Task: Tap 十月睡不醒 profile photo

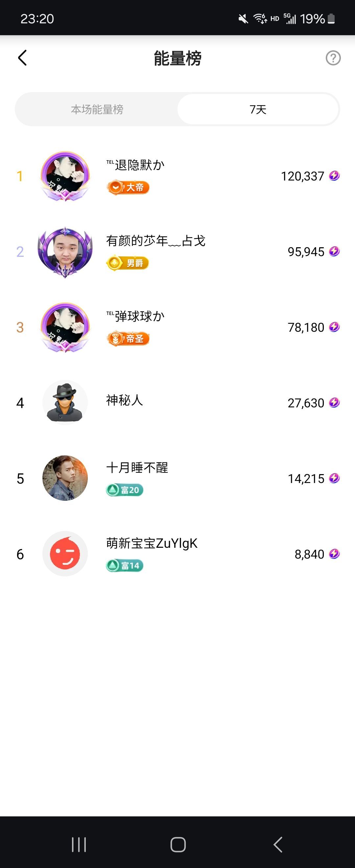Action: point(65,478)
